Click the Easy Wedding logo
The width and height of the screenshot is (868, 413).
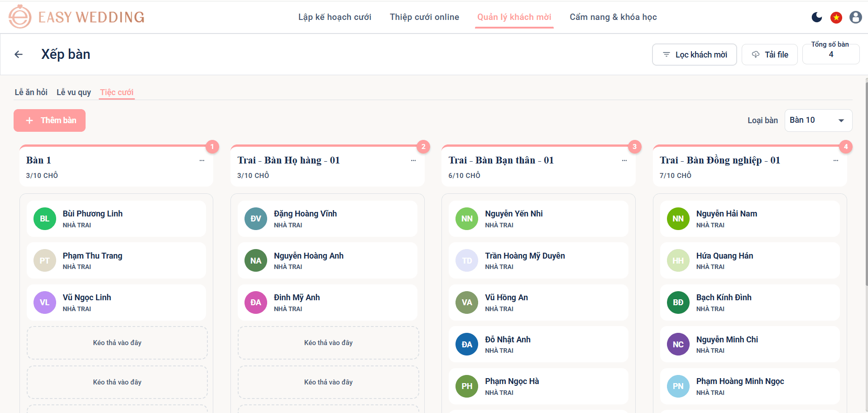(x=76, y=17)
